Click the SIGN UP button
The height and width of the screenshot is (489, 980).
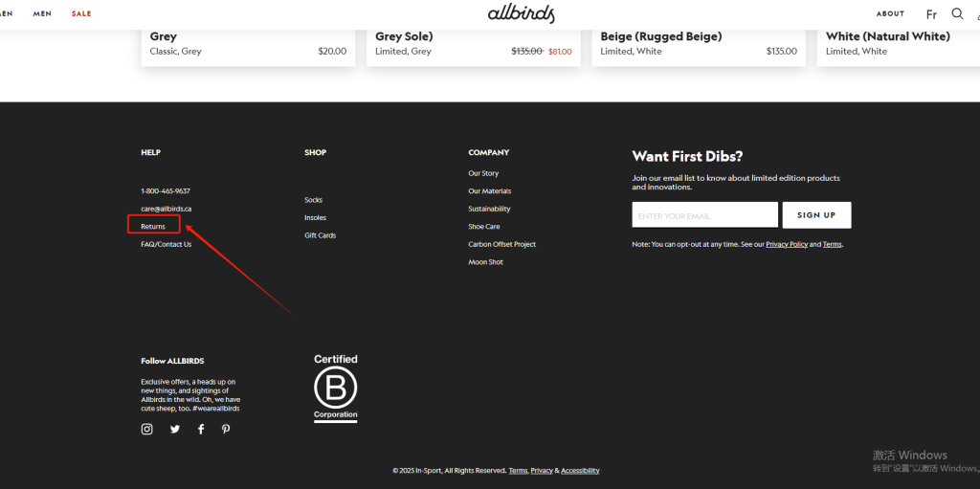point(816,215)
